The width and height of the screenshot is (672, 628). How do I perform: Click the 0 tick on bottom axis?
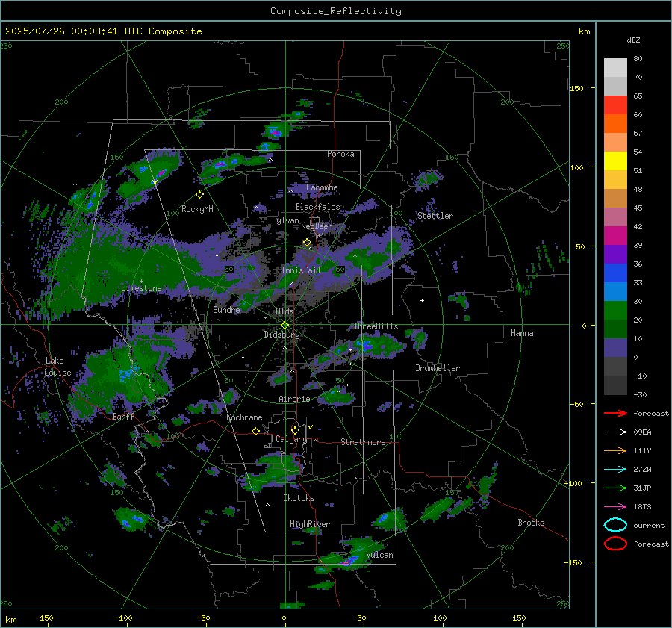[284, 618]
